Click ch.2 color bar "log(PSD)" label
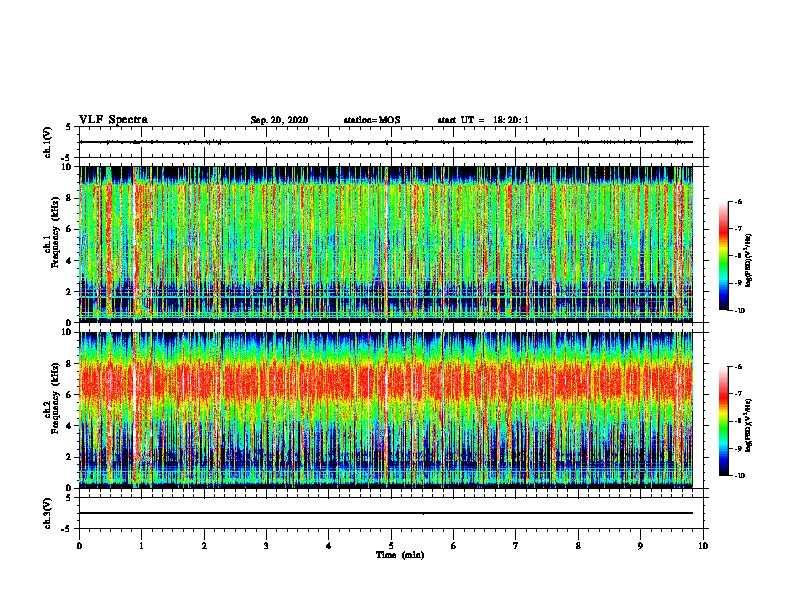792x612 pixels. [x=748, y=425]
